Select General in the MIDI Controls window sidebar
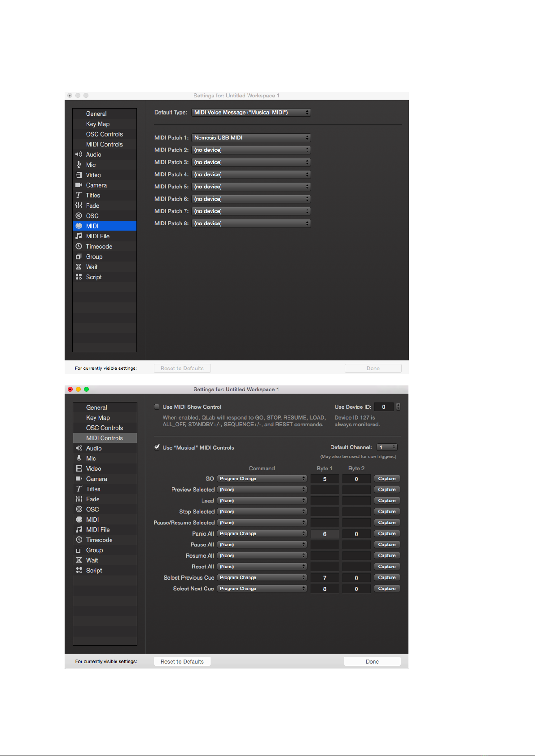 tap(105, 407)
